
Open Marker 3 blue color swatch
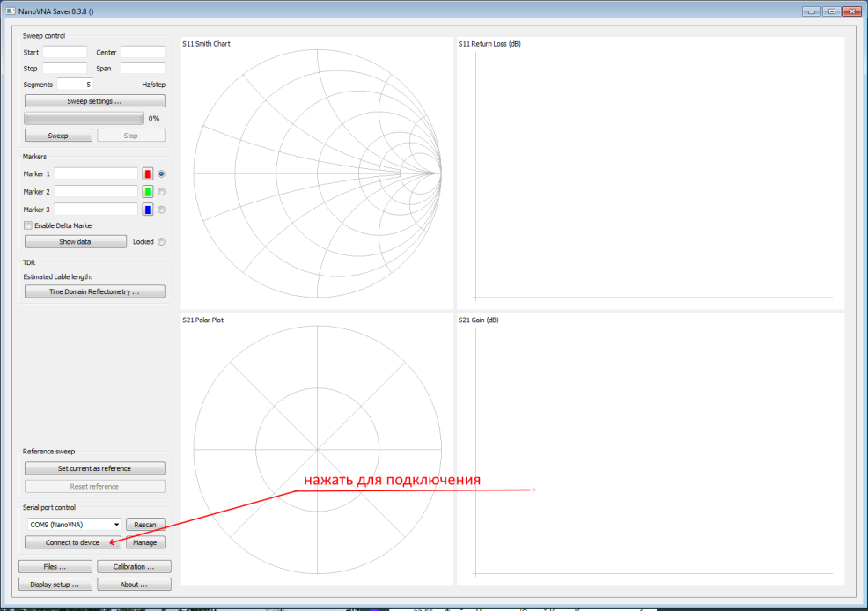[x=148, y=210]
